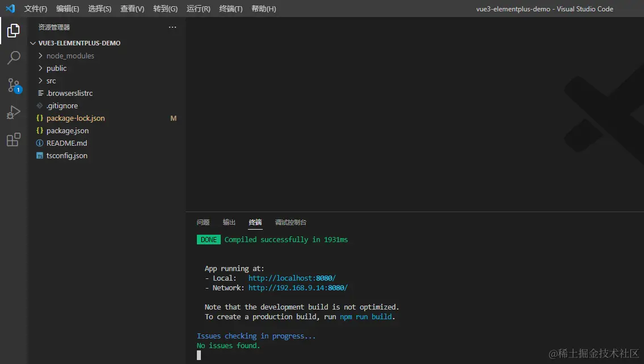Open the README.md file
The width and height of the screenshot is (644, 364).
(66, 143)
